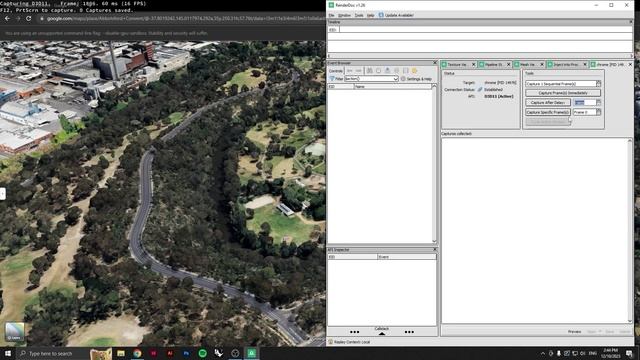Open Adobe InDesign from the taskbar
The width and height of the screenshot is (640, 360).
(x=153, y=353)
